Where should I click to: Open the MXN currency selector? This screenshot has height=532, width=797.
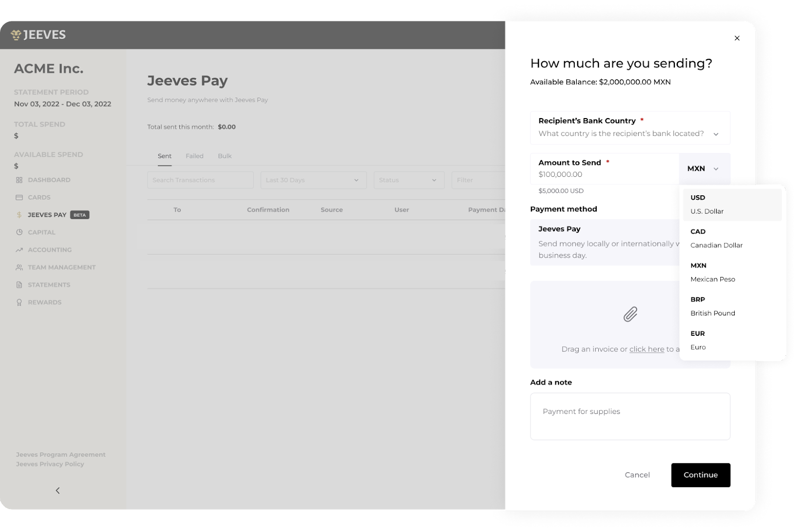703,169
